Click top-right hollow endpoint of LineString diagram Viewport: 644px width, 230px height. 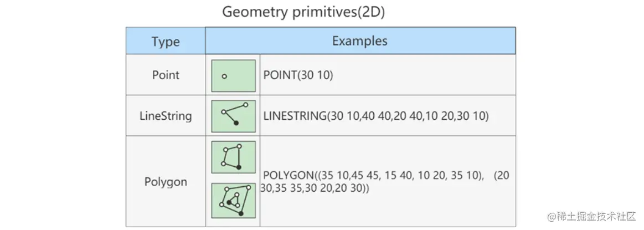tap(246, 105)
